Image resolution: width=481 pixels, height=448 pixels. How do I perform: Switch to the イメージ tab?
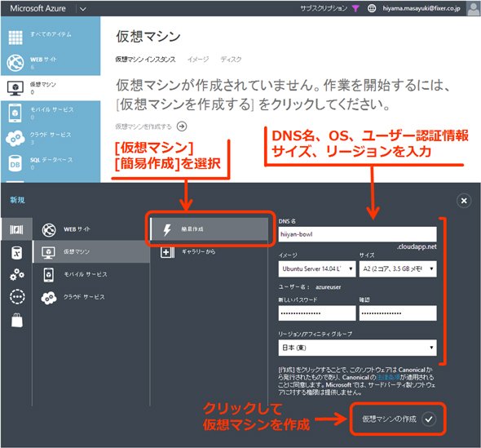(198, 60)
